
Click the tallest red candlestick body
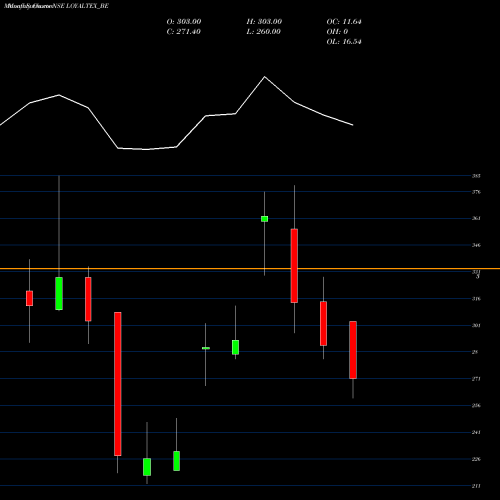118,384
